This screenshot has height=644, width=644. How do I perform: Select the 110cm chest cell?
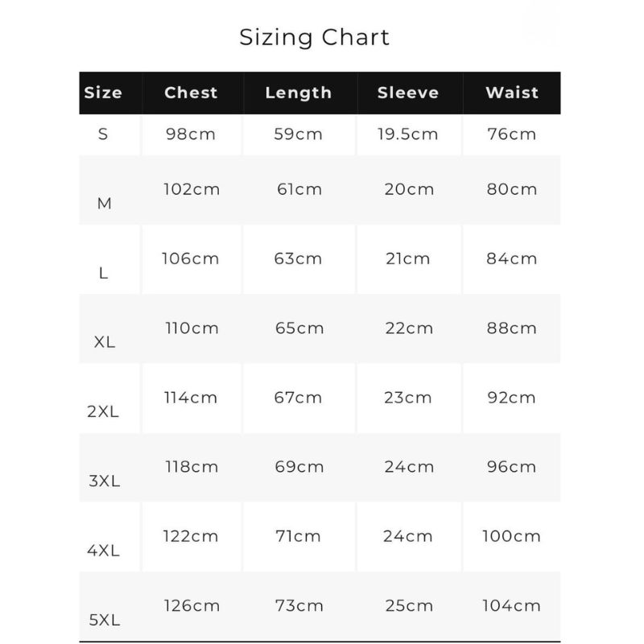pos(192,328)
